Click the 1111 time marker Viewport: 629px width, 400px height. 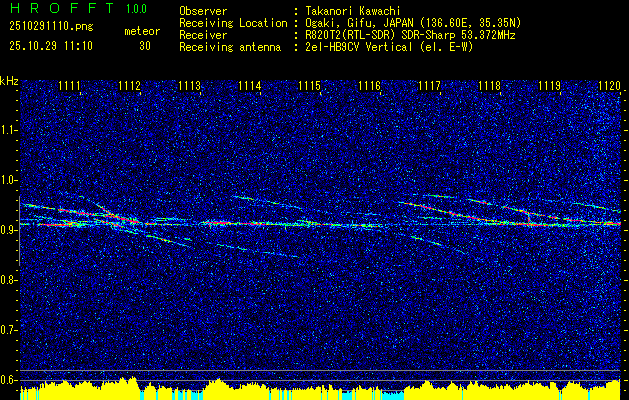(69, 86)
